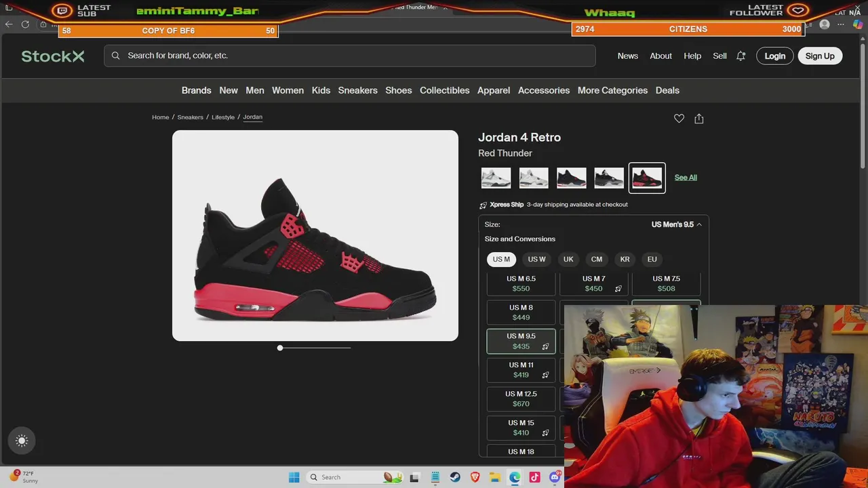Click the Xpress Ship rocket icon
This screenshot has height=488, width=868.
point(484,205)
